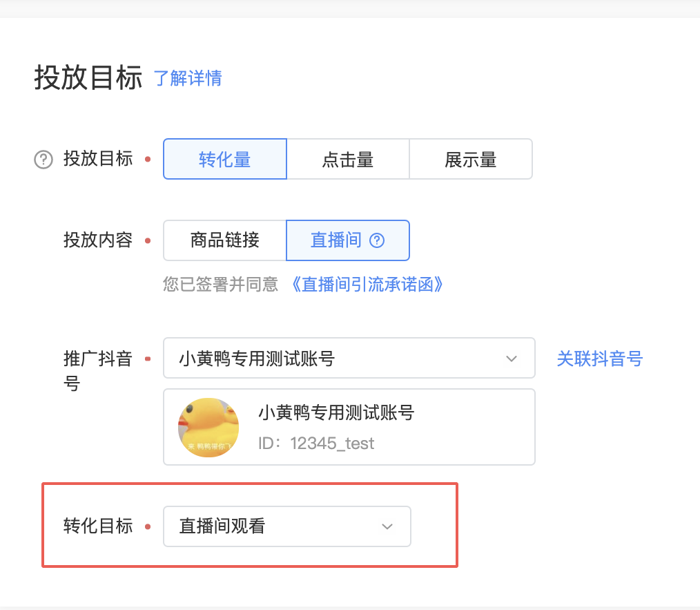Switch to the 点击量 goal tab
The height and width of the screenshot is (610, 700).
pos(347,159)
